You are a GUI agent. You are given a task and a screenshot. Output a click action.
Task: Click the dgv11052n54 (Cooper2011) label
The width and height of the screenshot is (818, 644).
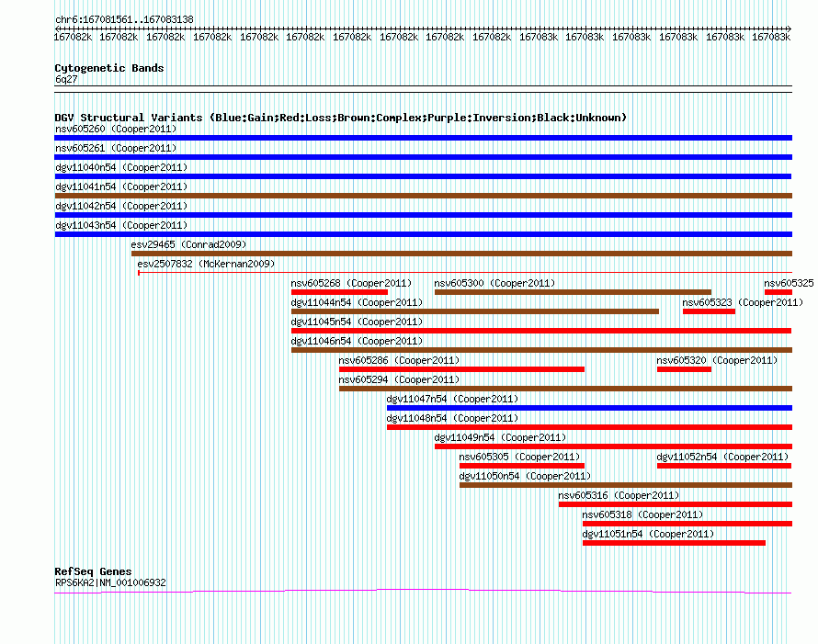coord(722,457)
